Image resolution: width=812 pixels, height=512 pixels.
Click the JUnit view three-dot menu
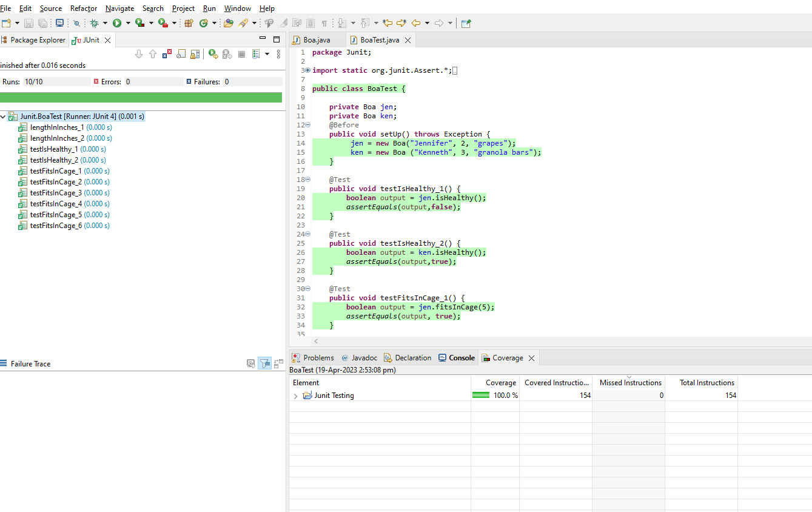click(278, 54)
